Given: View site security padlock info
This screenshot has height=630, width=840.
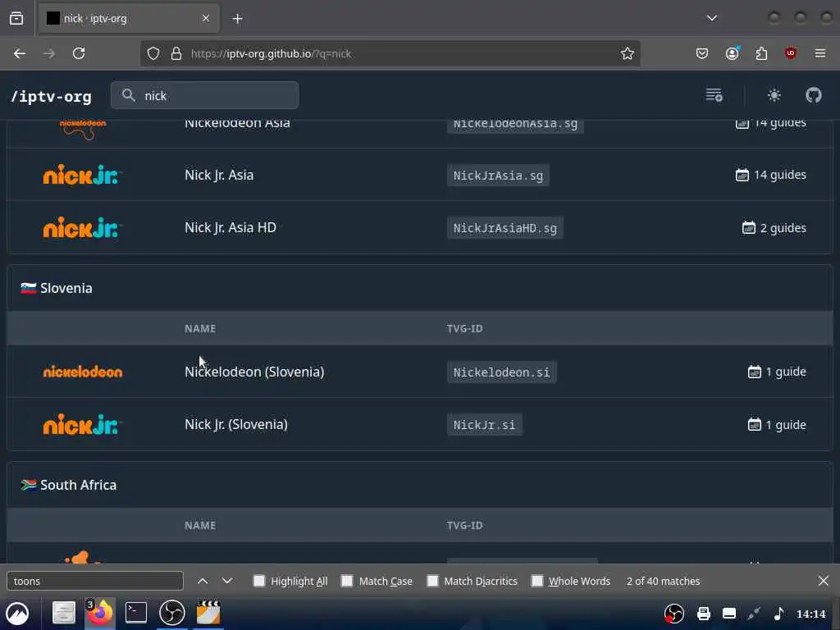Looking at the screenshot, I should click(x=176, y=53).
